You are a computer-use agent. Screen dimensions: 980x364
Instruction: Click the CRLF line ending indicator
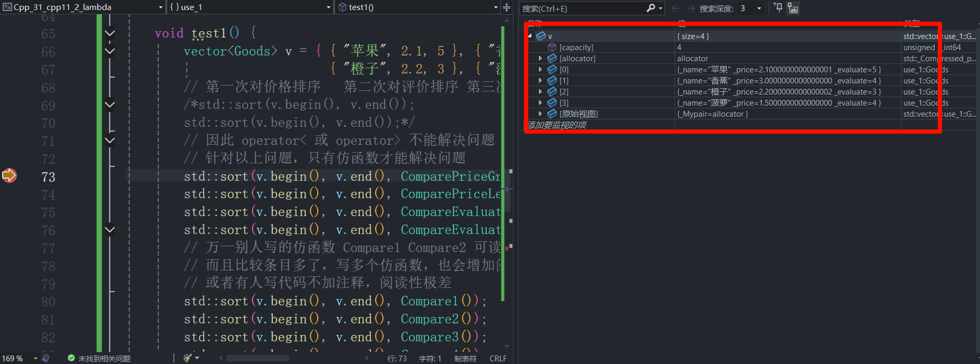498,358
